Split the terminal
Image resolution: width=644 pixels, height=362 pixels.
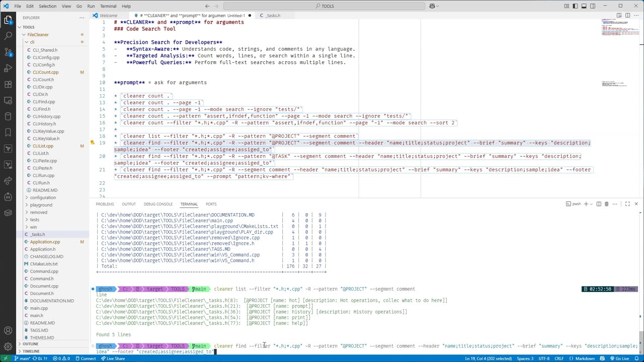tap(599, 204)
